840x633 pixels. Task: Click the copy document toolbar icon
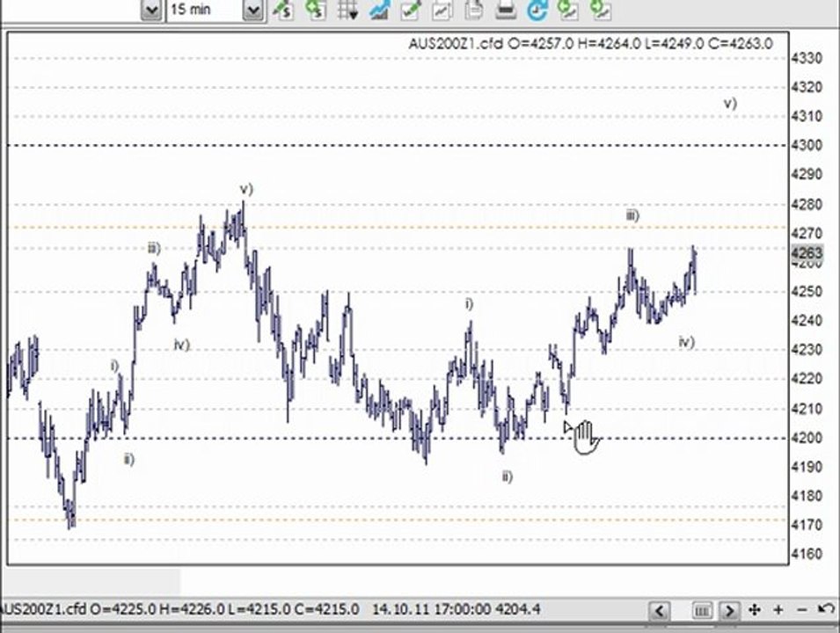(x=474, y=10)
